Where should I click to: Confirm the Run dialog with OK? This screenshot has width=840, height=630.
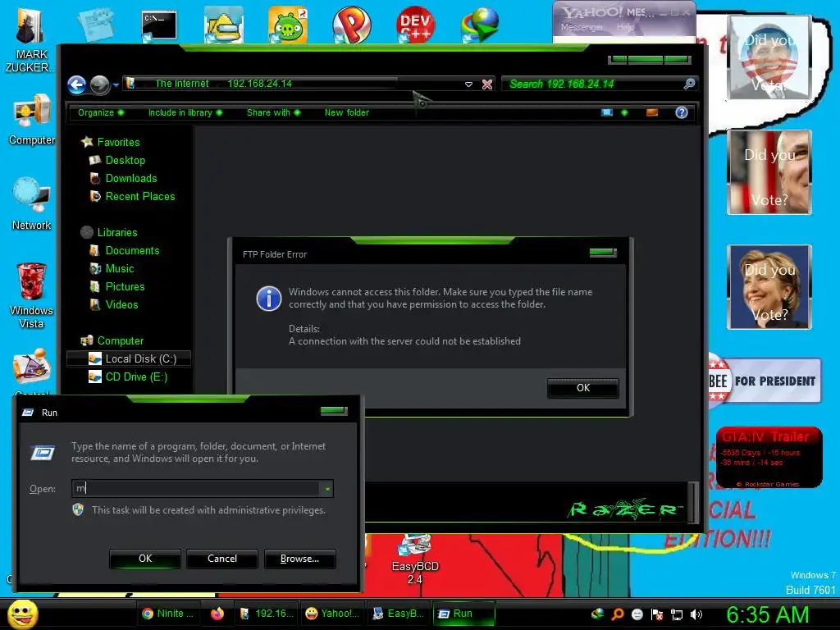point(145,558)
